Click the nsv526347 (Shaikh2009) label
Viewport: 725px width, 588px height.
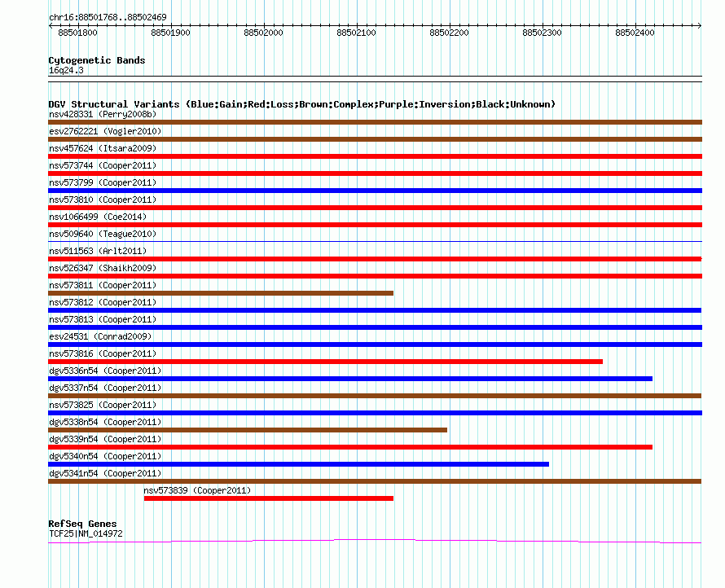pyautogui.click(x=103, y=268)
